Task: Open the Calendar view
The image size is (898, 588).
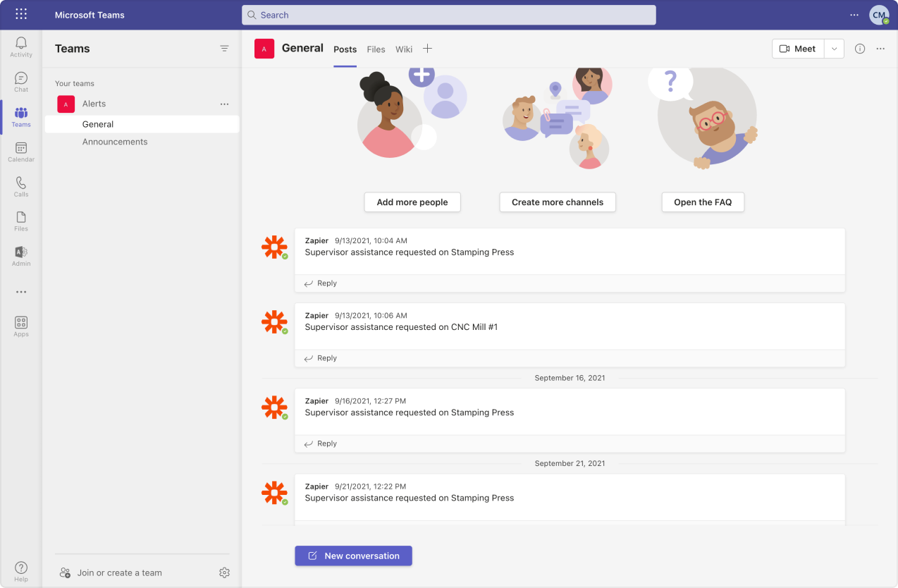Action: [21, 152]
